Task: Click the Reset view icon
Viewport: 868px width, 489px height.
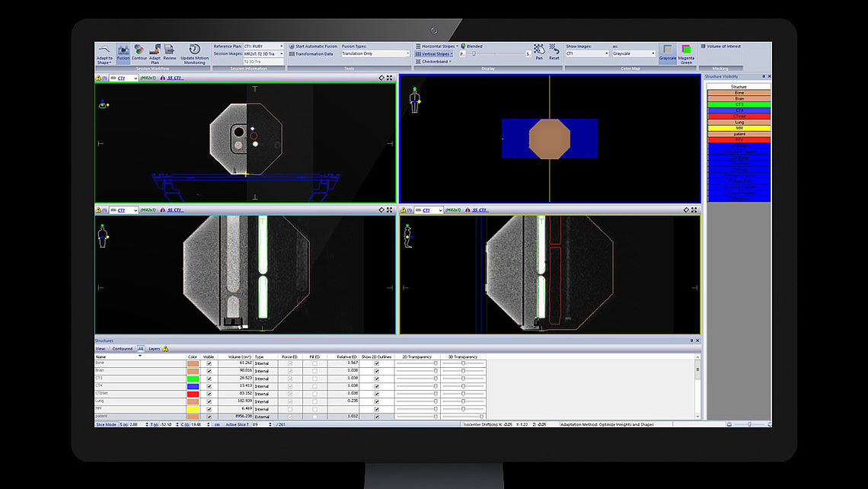Action: 554,50
